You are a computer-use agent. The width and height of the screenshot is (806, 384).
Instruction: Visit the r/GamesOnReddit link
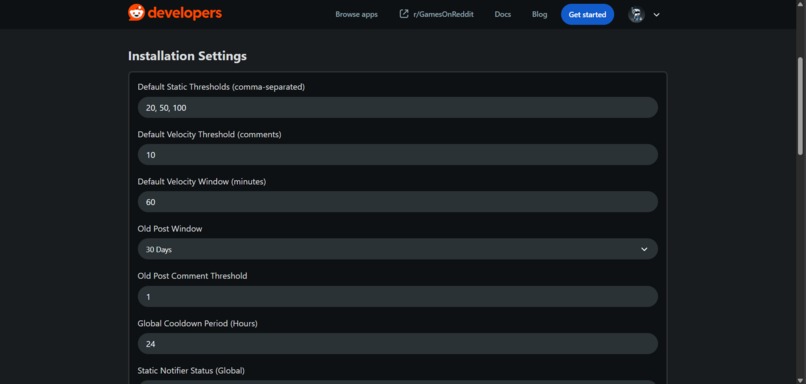pyautogui.click(x=443, y=14)
